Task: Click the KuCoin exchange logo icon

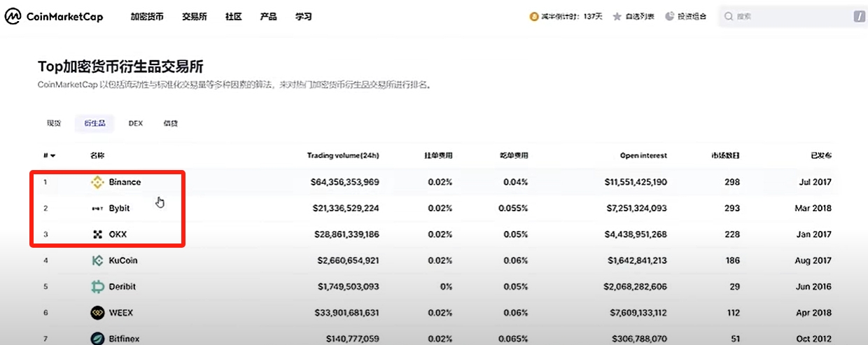Action: tap(97, 260)
